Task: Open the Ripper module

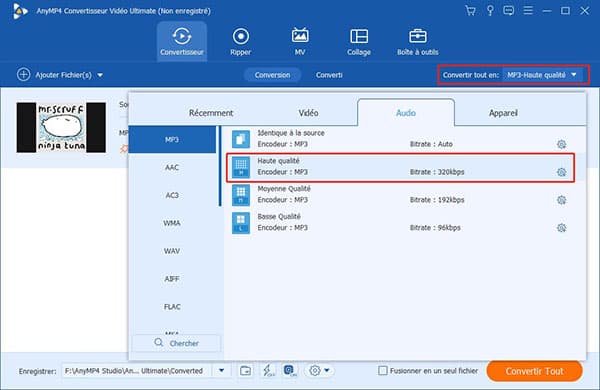Action: [241, 41]
